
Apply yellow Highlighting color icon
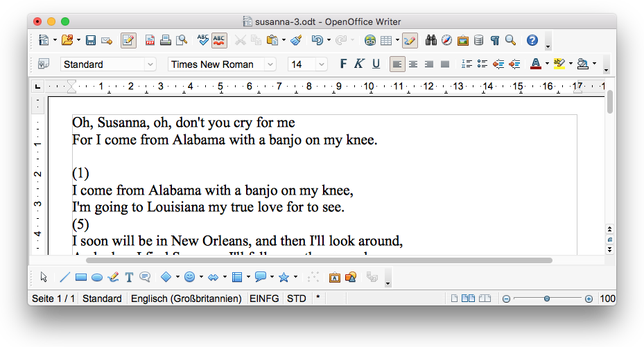tap(559, 64)
